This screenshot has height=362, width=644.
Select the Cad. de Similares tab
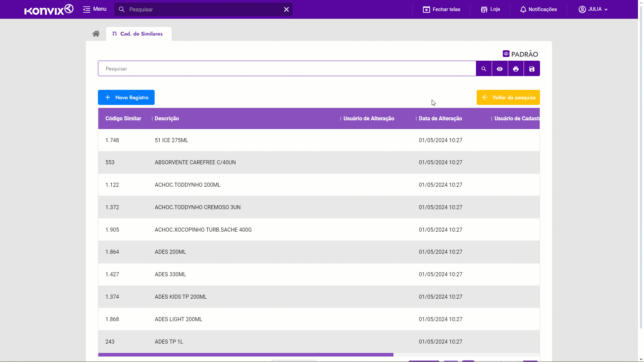[x=138, y=34]
